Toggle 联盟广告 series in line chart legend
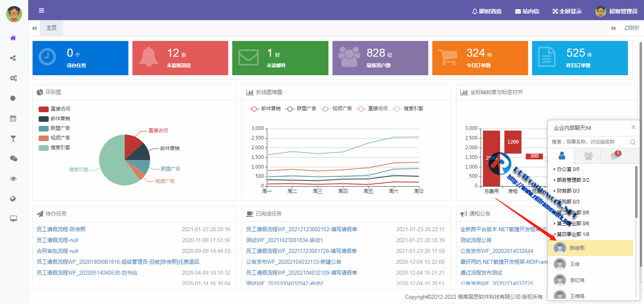The width and height of the screenshot is (644, 304). pyautogui.click(x=301, y=109)
